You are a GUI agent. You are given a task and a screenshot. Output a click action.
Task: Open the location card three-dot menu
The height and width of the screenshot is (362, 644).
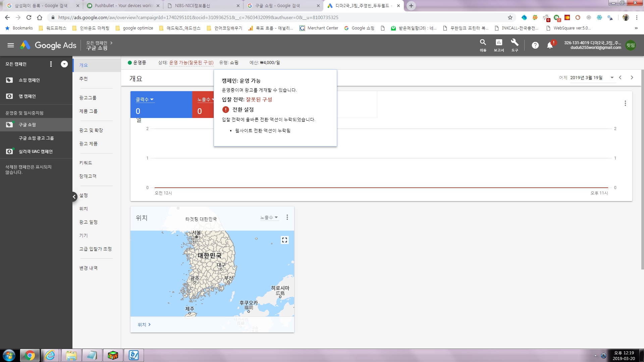(x=287, y=218)
